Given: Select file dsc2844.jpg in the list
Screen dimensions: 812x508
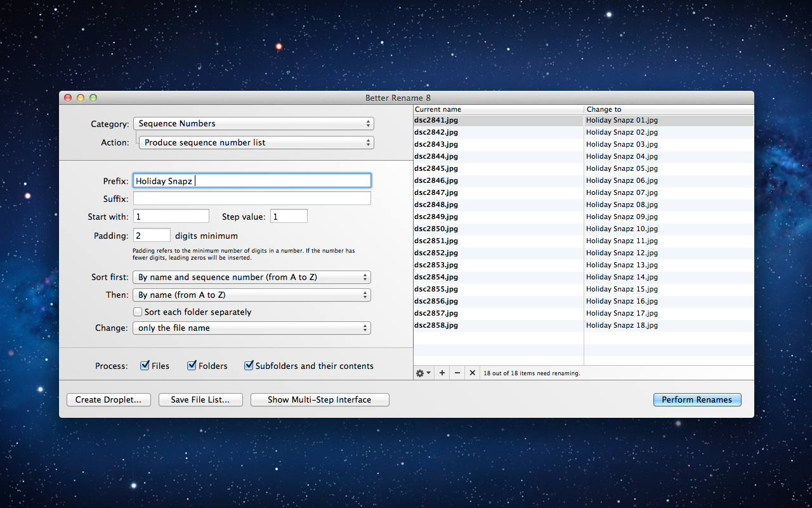Looking at the screenshot, I should pos(436,156).
